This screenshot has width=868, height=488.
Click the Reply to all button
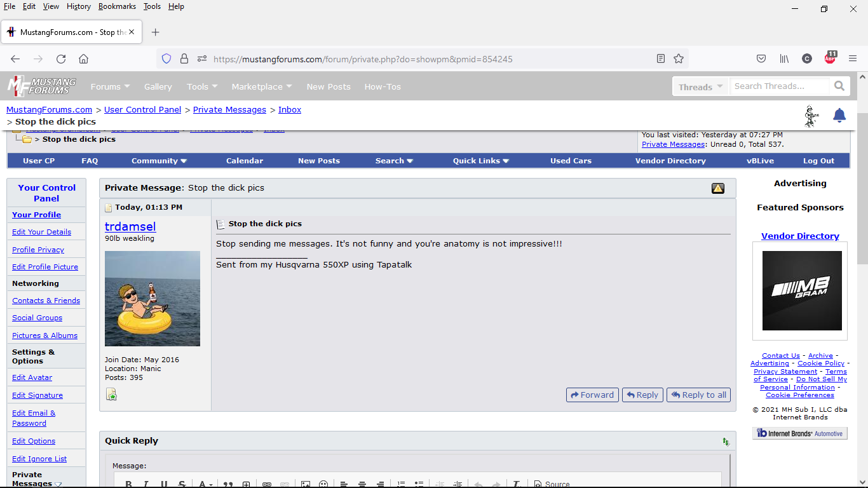(x=698, y=395)
